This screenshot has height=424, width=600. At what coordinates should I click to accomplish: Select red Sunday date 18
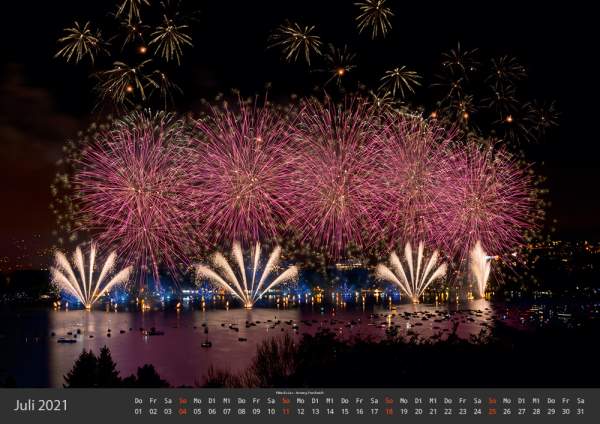click(x=389, y=412)
